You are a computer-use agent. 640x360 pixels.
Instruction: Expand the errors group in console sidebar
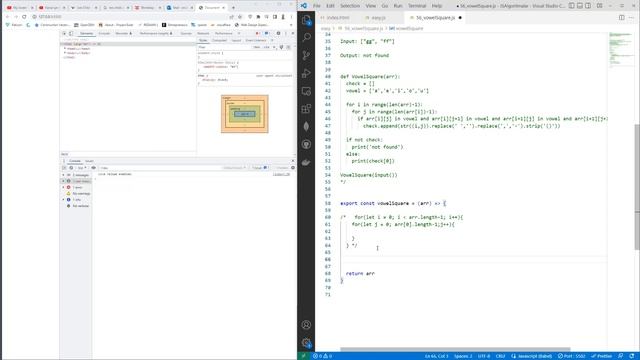click(64, 187)
